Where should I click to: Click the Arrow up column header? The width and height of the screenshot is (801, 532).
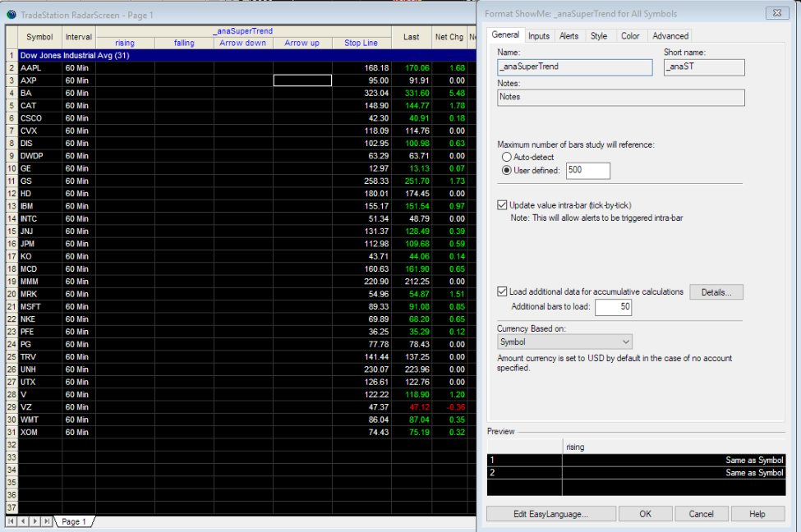[x=302, y=43]
